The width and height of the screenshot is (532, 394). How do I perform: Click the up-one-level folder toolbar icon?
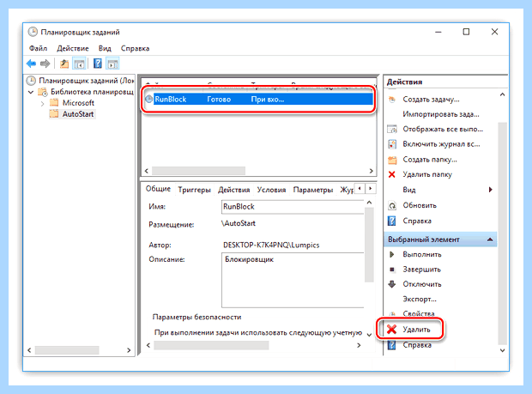pos(63,64)
